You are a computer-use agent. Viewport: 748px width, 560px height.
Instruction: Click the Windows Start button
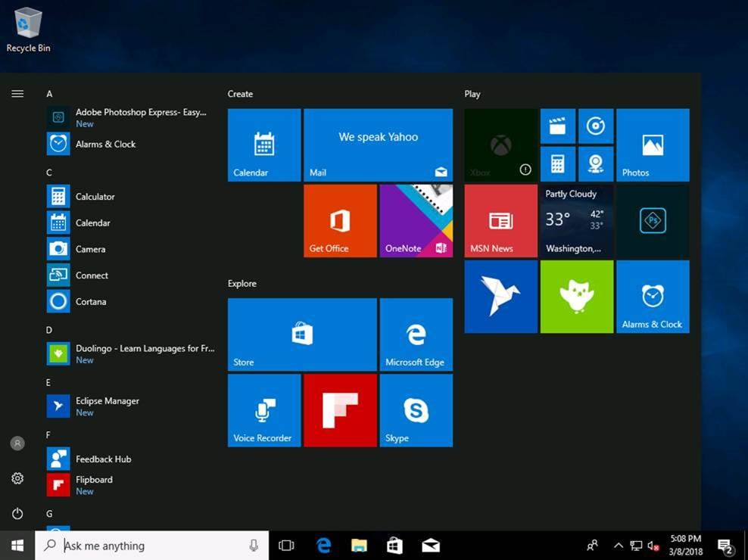(17, 545)
